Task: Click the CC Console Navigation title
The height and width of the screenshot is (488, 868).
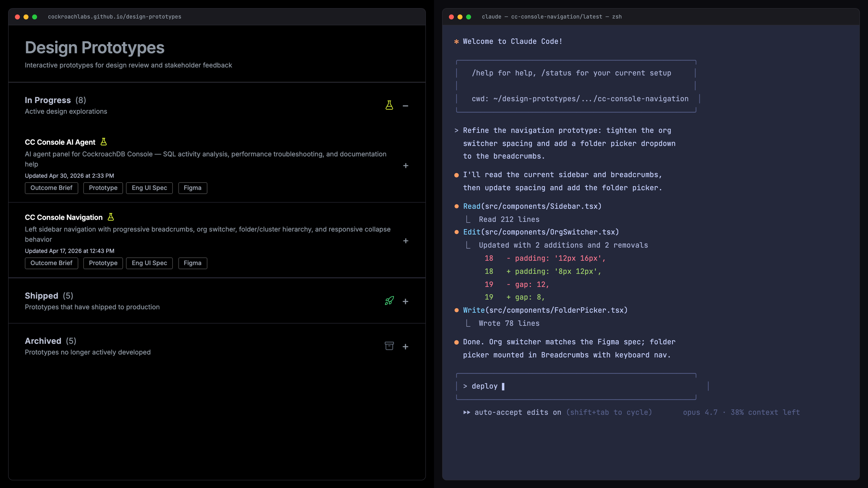Action: (64, 217)
